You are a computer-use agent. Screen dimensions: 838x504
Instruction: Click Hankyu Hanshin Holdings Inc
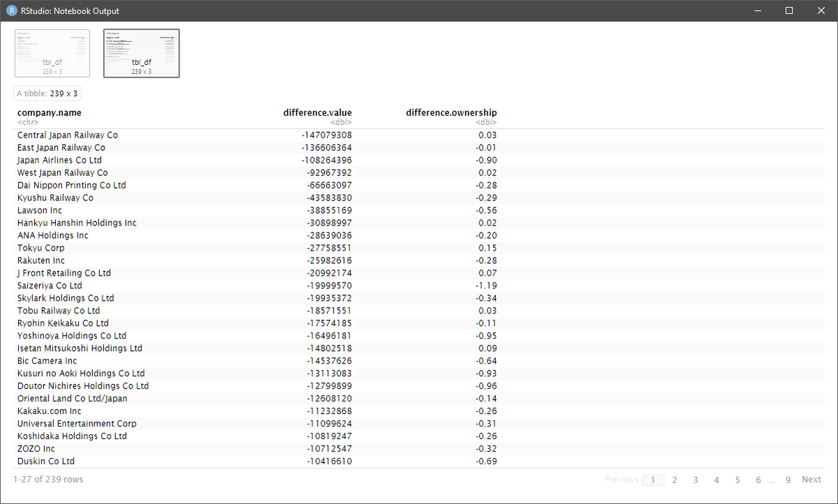tap(77, 223)
